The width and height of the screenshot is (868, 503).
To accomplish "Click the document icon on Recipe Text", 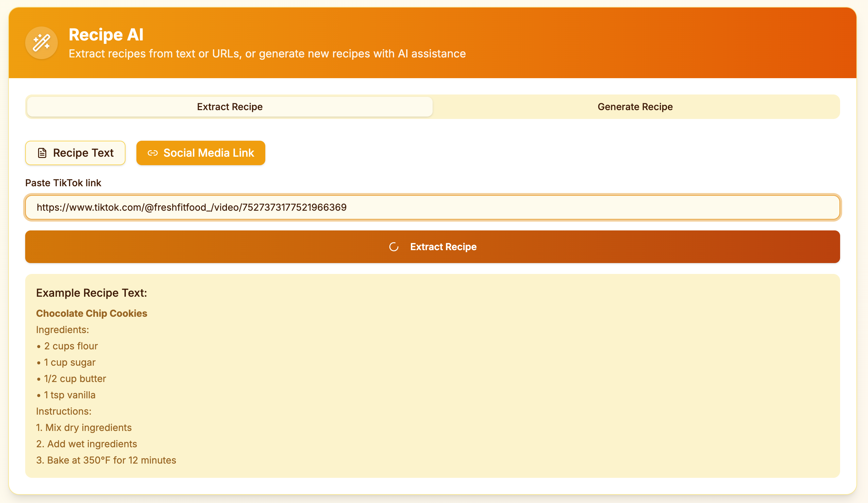I will [42, 153].
